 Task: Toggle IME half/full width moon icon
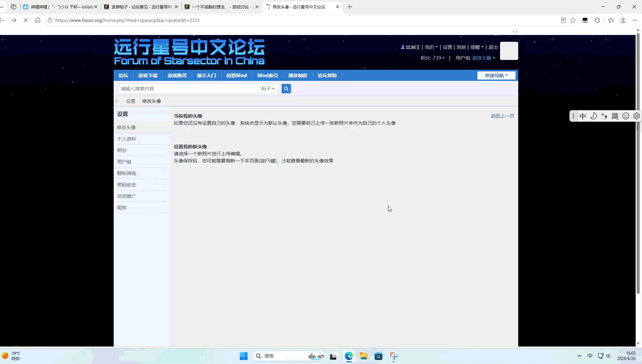593,116
